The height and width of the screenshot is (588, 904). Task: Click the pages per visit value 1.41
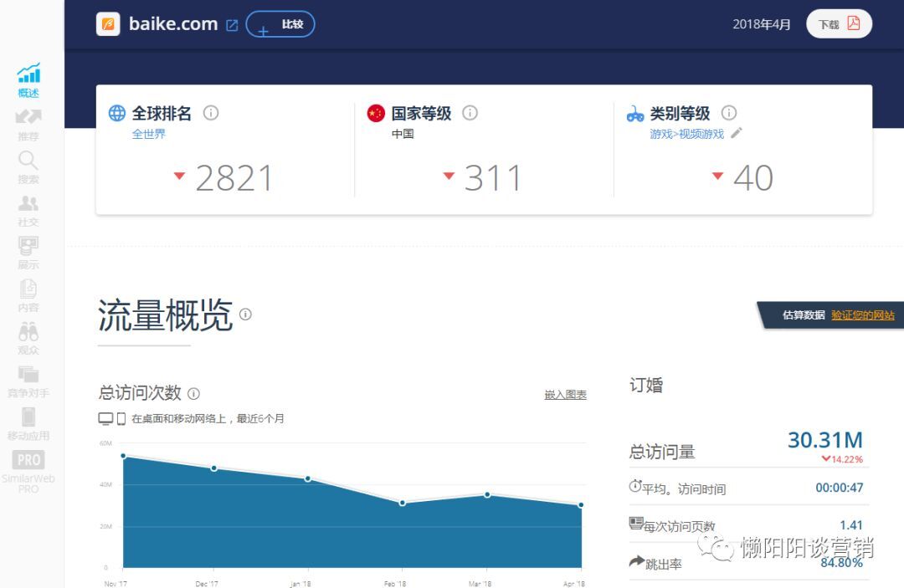pos(851,524)
